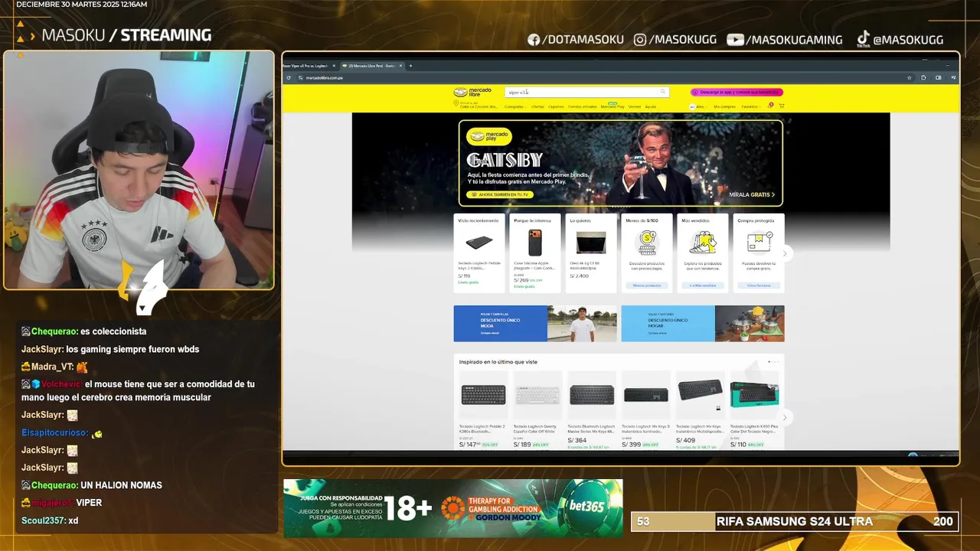This screenshot has height=551, width=980.
Task: Click the delivery location pin icon
Action: (x=456, y=103)
